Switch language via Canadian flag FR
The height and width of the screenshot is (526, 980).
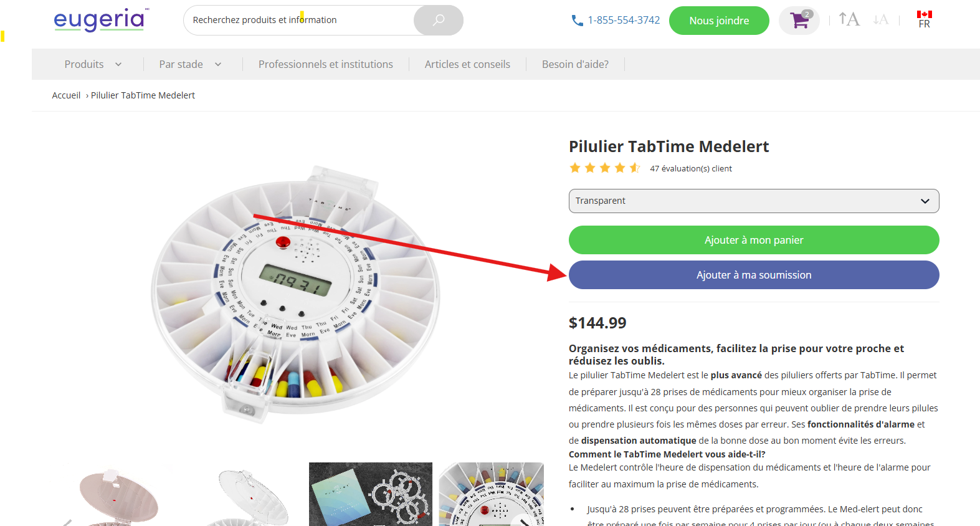pos(924,19)
